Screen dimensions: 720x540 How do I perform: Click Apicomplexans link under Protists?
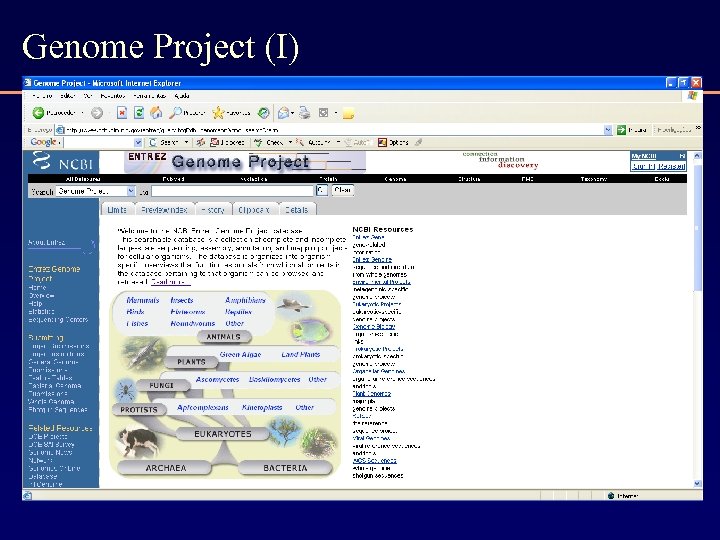(202, 407)
